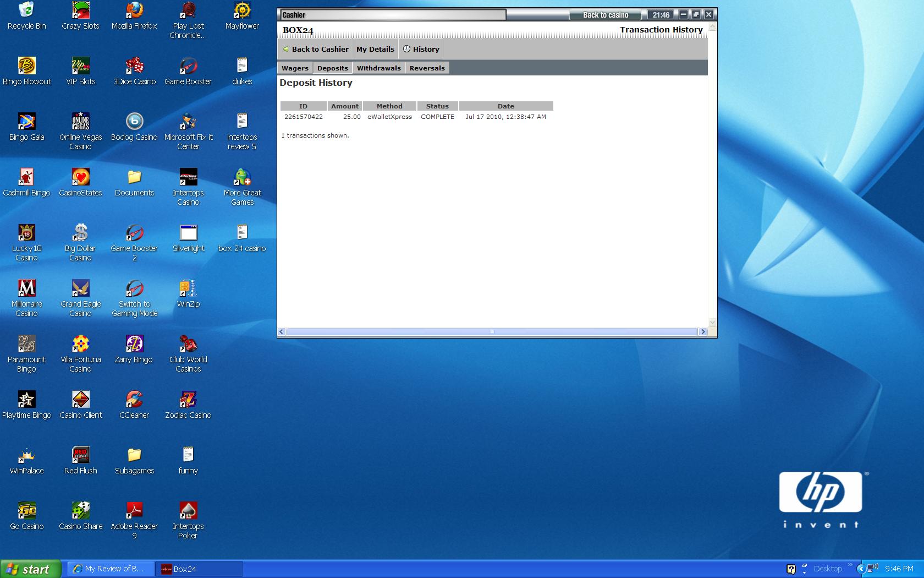The height and width of the screenshot is (578, 924).
Task: Select Adobe Reader 9 icon
Action: [134, 521]
